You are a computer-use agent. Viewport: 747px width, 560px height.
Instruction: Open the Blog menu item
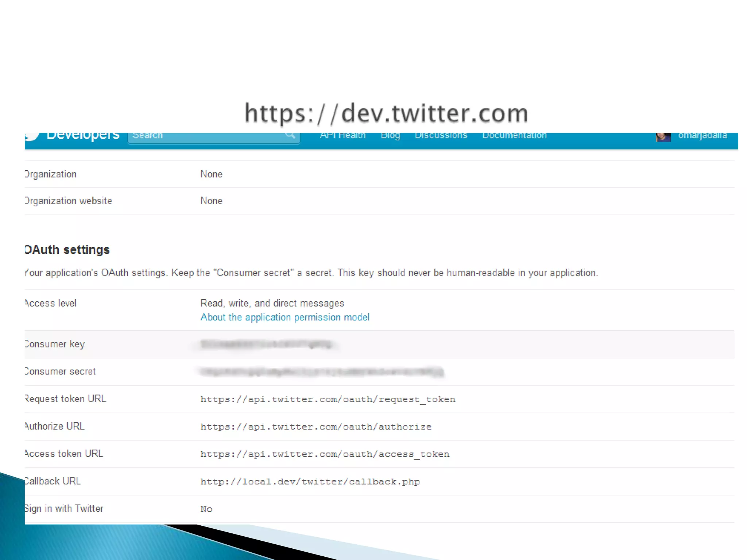(x=390, y=136)
